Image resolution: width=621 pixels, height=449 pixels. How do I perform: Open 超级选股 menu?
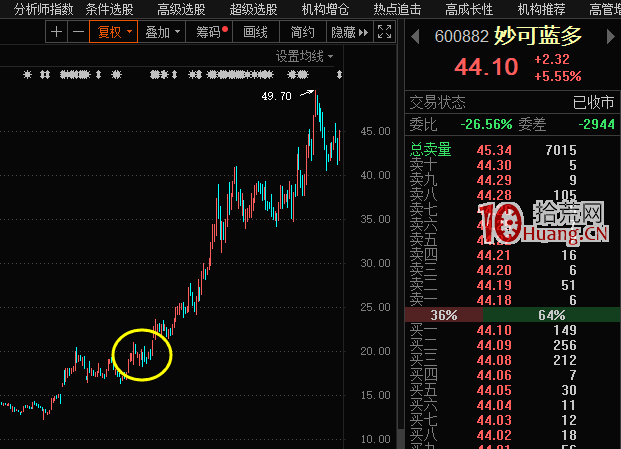pos(253,9)
